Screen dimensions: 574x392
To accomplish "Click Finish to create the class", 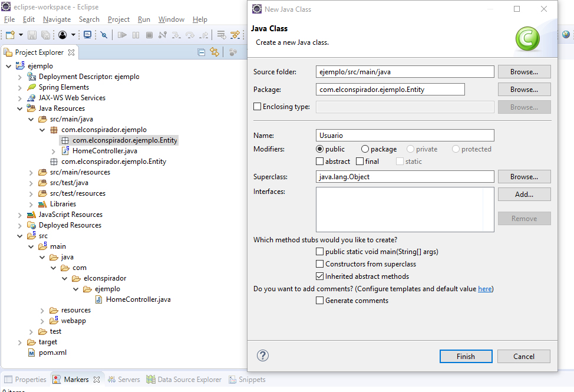I will click(x=466, y=357).
